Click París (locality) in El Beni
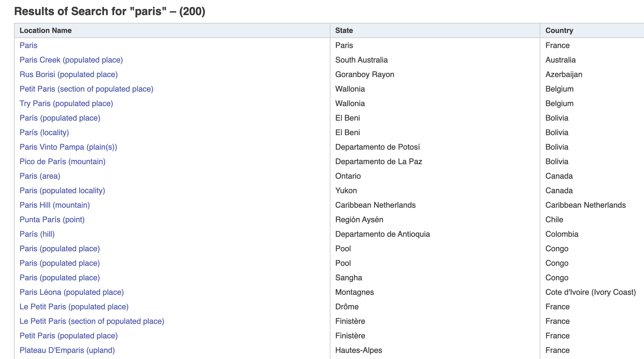Screen dimensions: 644x359 click(x=44, y=132)
